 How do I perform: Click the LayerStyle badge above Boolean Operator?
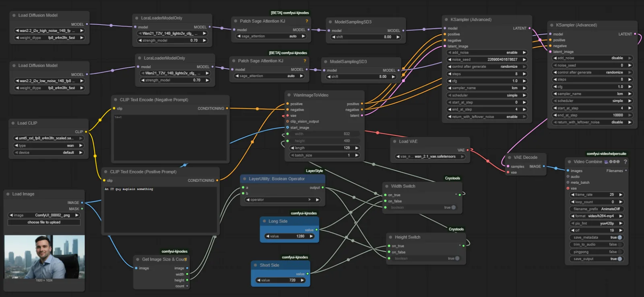(314, 171)
